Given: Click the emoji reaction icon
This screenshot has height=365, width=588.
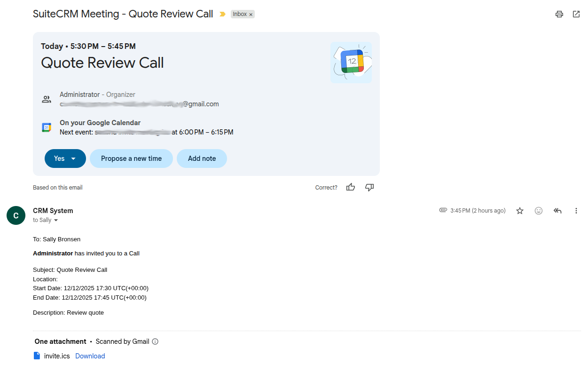Looking at the screenshot, I should 539,211.
